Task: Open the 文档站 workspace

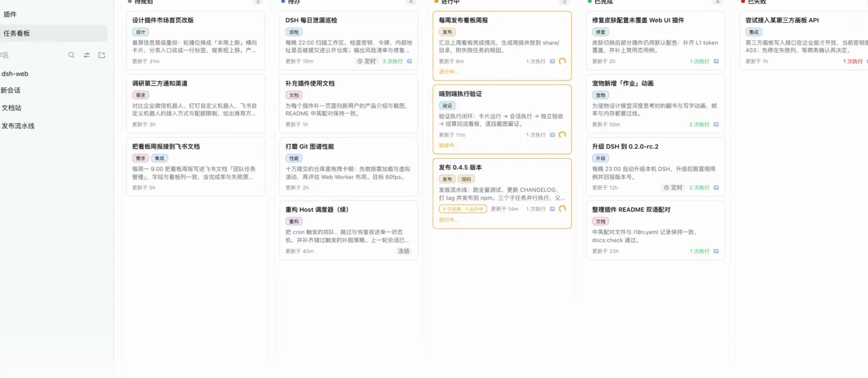Action: click(x=11, y=108)
